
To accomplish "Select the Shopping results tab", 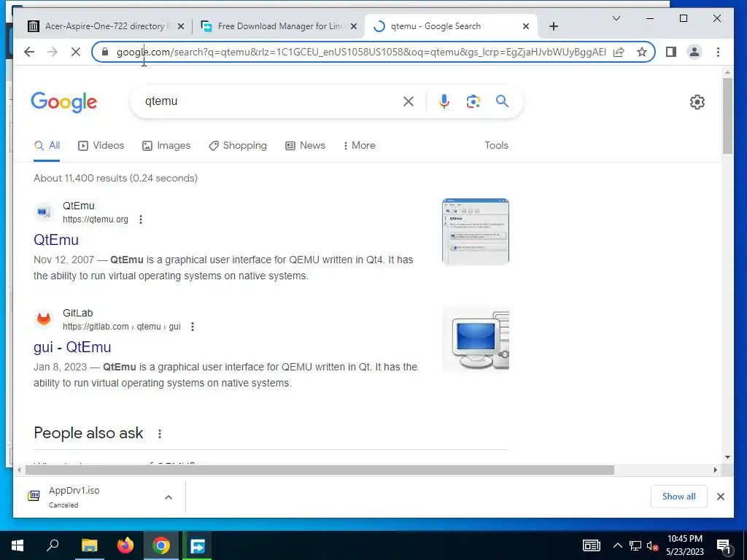I will pyautogui.click(x=238, y=146).
